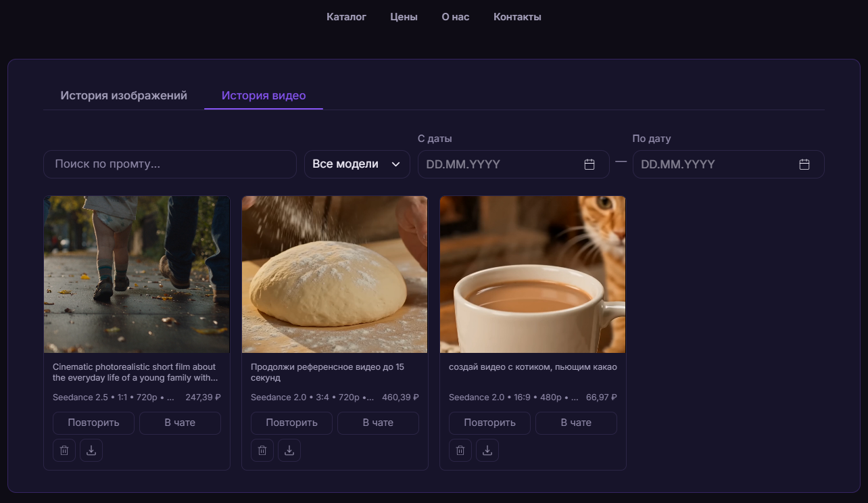Click the price 66,97 ₽
The width and height of the screenshot is (868, 503).
pyautogui.click(x=602, y=398)
